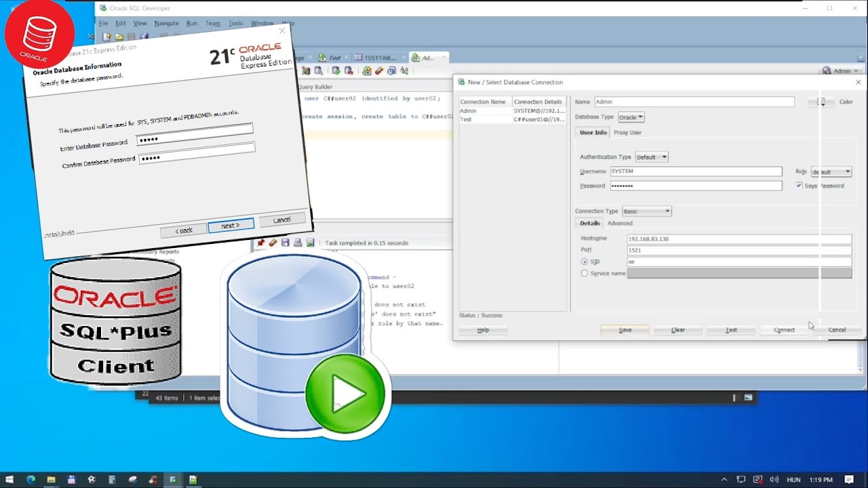Select the Admin row in connection list
Screen dimensions: 868x488
click(x=513, y=110)
